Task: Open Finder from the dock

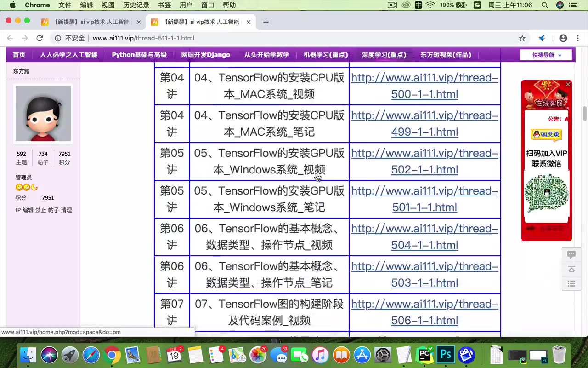Action: pos(28,355)
